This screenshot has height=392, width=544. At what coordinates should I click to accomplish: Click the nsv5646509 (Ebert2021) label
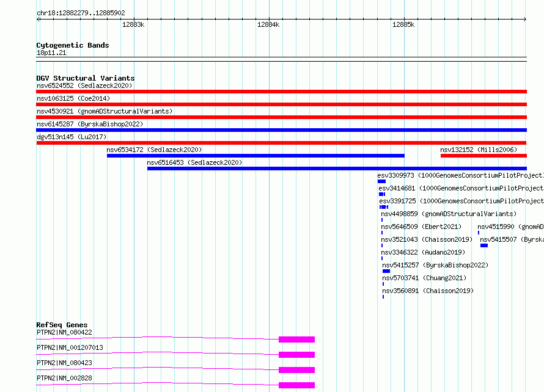pos(421,227)
